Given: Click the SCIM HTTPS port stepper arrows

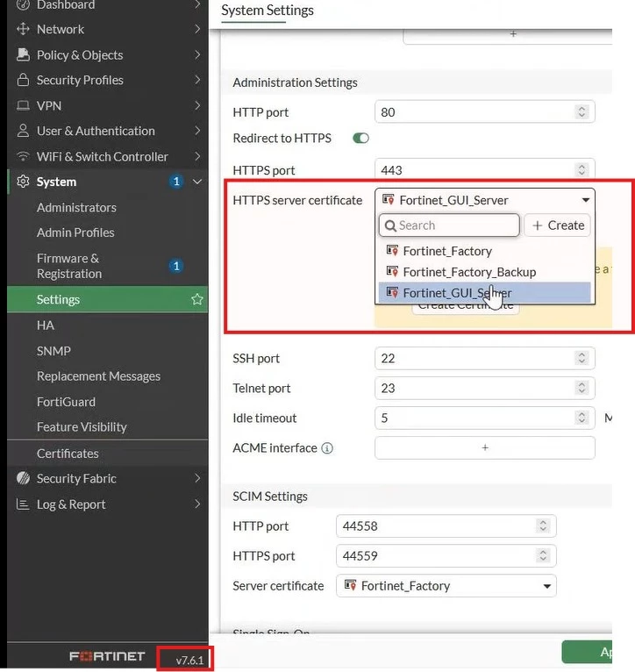Looking at the screenshot, I should [543, 556].
